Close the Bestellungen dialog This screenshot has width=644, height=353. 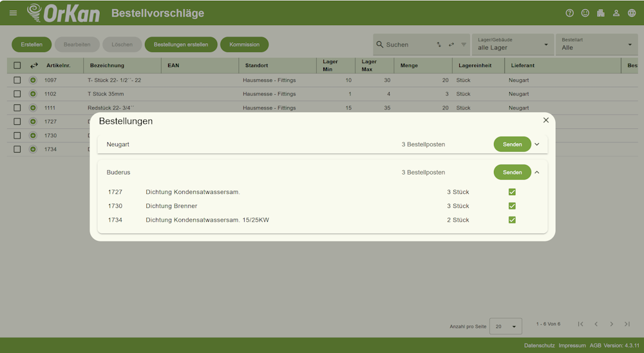click(546, 120)
